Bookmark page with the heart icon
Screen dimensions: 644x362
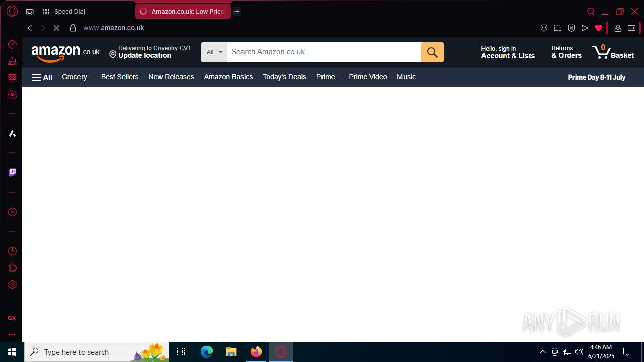pyautogui.click(x=598, y=28)
